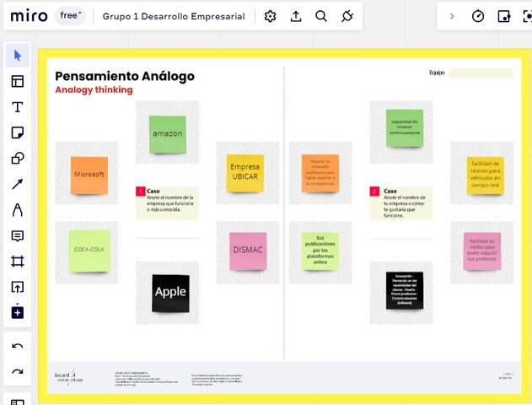The width and height of the screenshot is (532, 405).
Task: Select the black Apple sticky note
Action: (170, 294)
